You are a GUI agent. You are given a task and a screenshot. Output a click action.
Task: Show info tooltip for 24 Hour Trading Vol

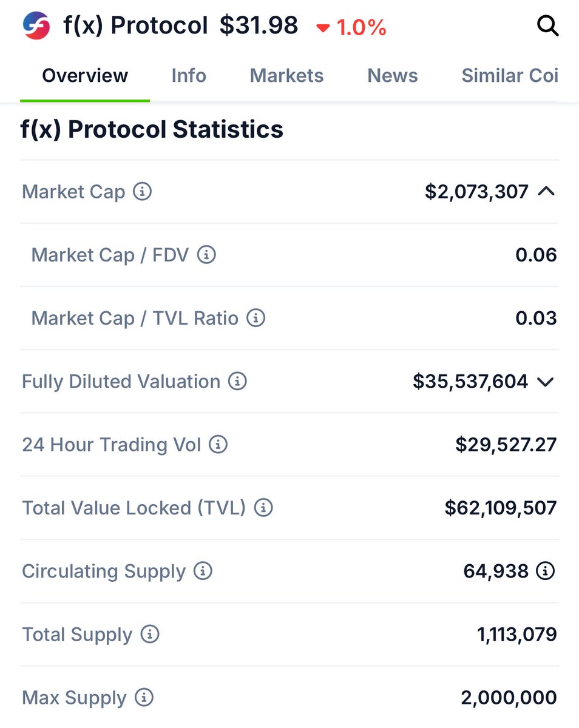218,445
